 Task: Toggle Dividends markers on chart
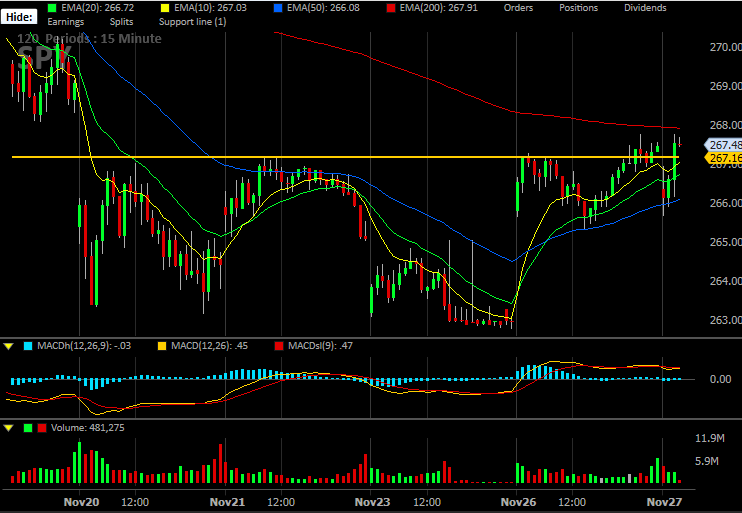pyautogui.click(x=645, y=8)
